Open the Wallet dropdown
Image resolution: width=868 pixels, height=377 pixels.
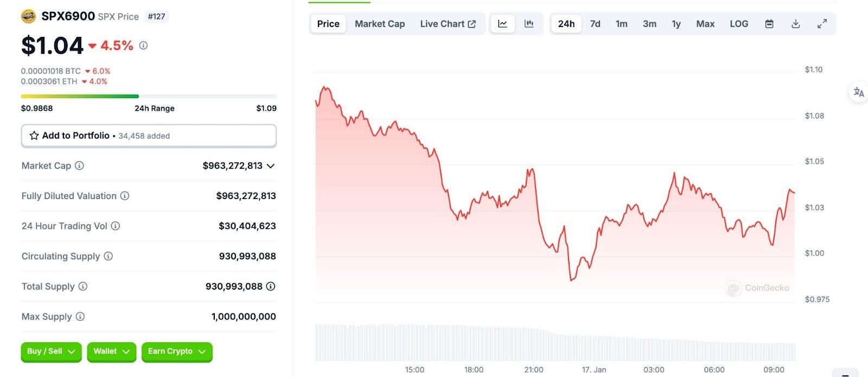[111, 352]
